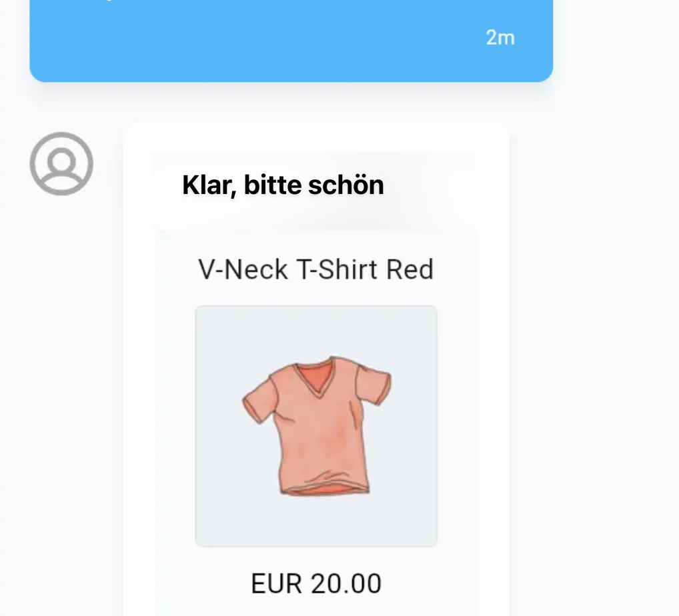
Task: Click the '2m' message timestamp
Action: pyautogui.click(x=500, y=37)
